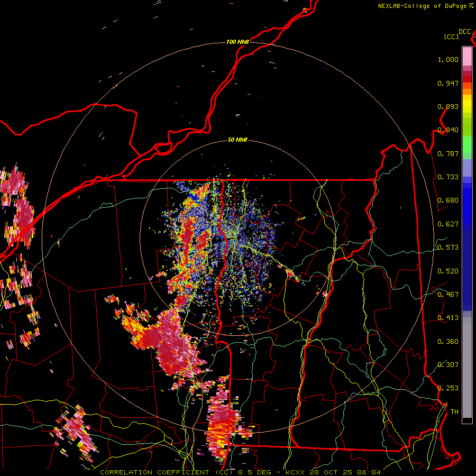This screenshot has width=476, height=476.
Task: Click the 0.787 legend value
Action: 448,153
